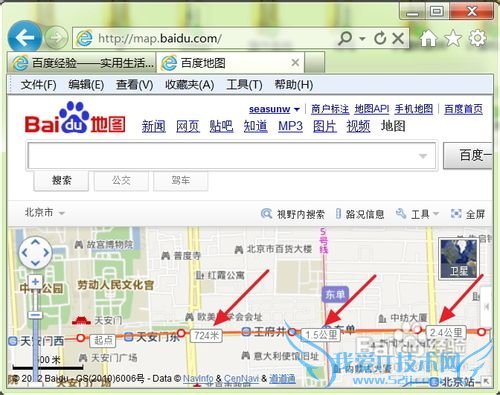Open the 文件(F) menu

click(x=38, y=85)
